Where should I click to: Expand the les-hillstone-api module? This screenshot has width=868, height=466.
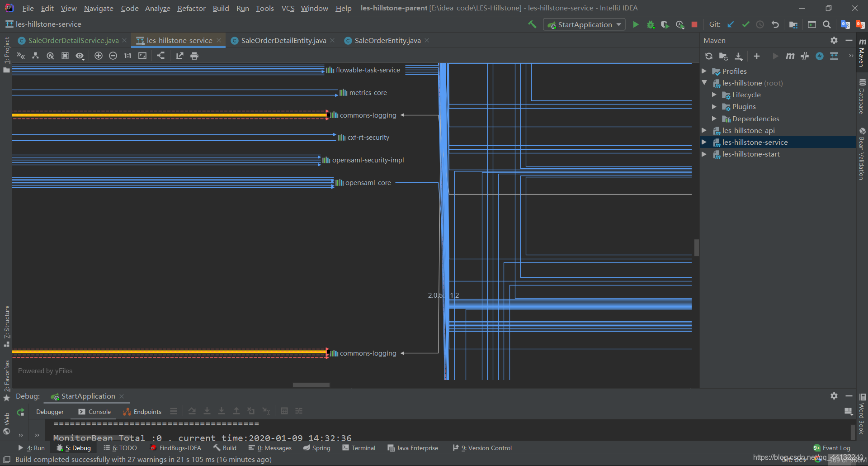704,130
